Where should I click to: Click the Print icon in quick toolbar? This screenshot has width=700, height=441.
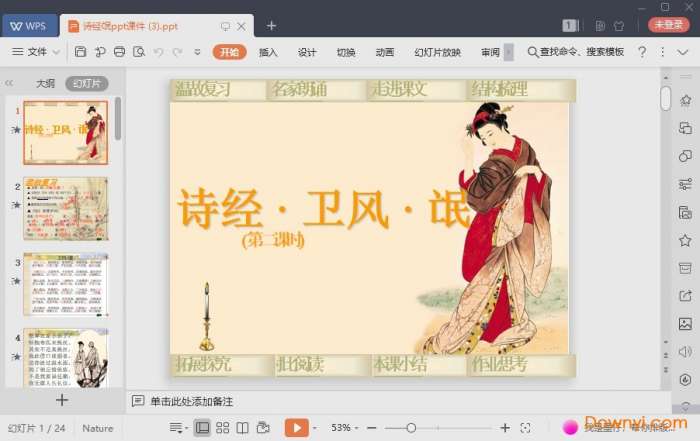(119, 52)
